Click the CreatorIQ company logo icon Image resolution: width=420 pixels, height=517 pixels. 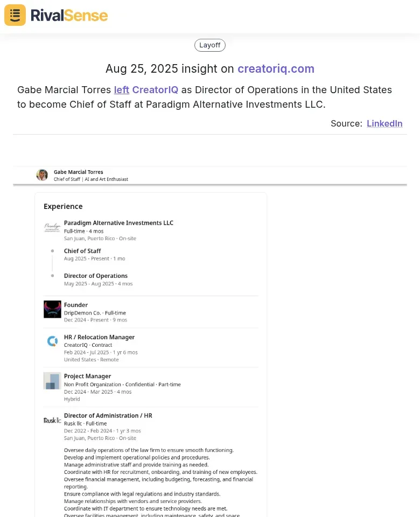point(52,341)
